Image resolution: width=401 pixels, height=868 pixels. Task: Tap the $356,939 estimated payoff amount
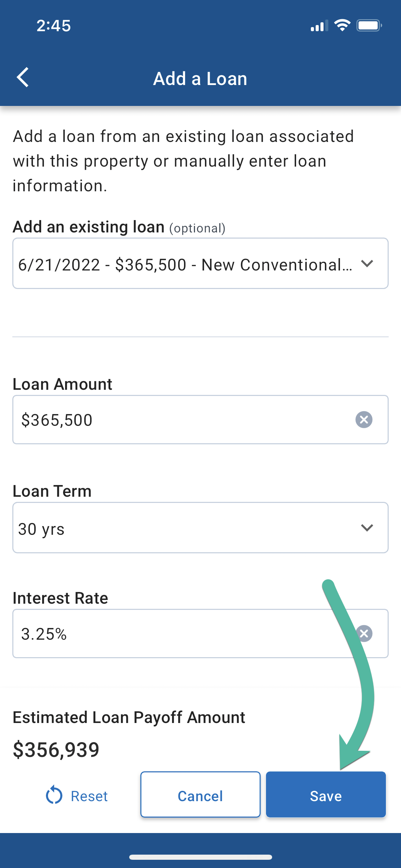[56, 749]
